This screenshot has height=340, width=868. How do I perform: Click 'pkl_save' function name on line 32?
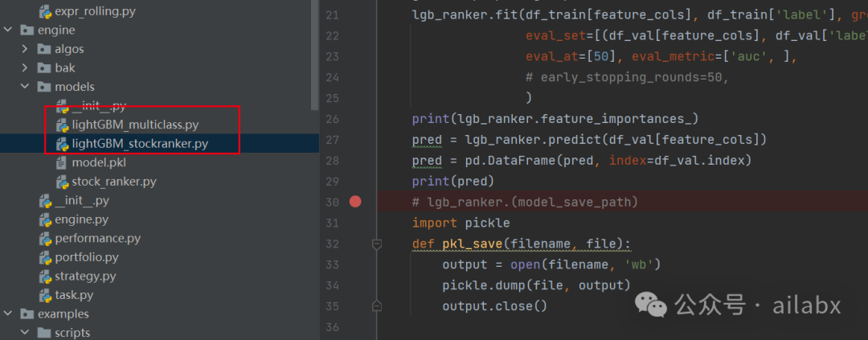click(473, 244)
